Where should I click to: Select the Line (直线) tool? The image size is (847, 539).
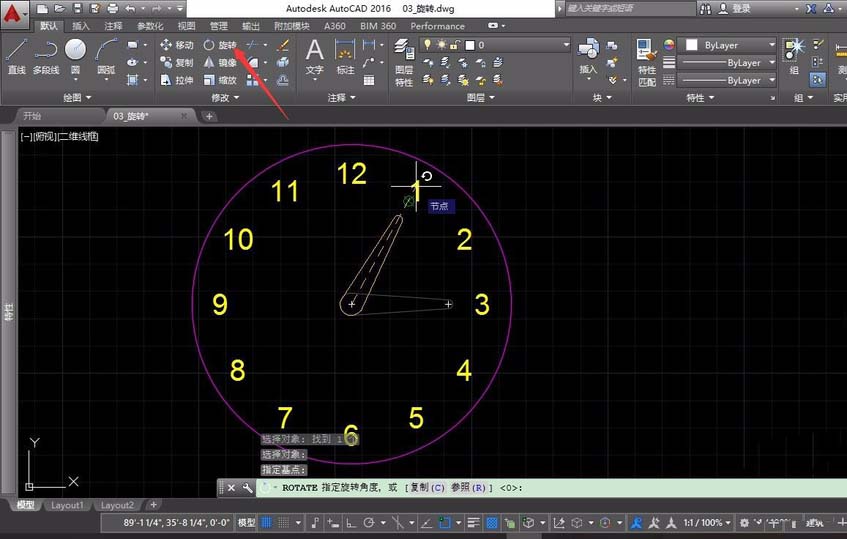coord(17,56)
